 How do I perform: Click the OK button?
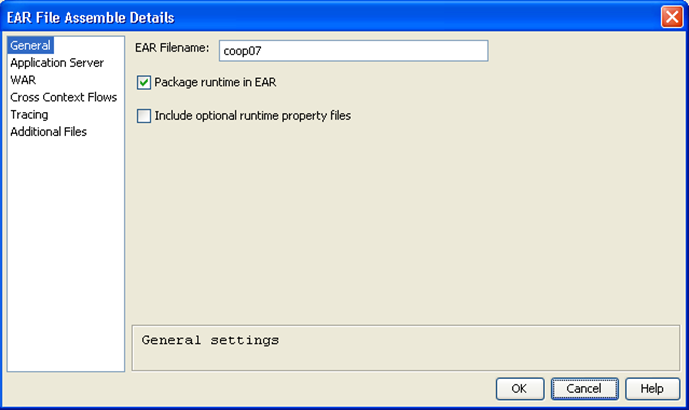tap(519, 388)
